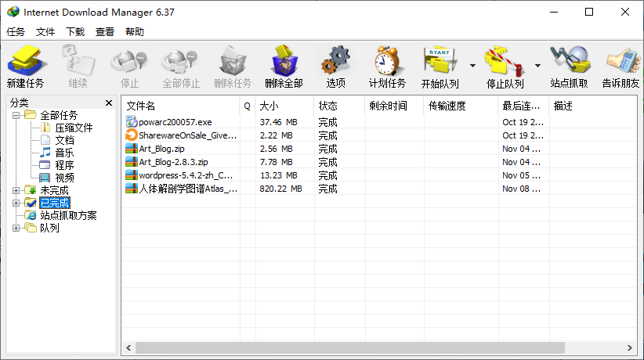Viewport: 644px width, 360px height.
Task: Select the 已完成 category
Action: click(x=55, y=203)
